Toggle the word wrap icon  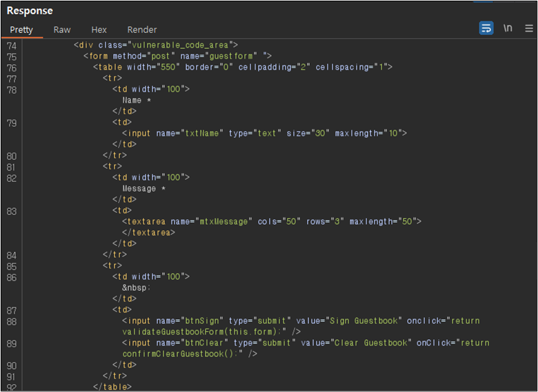pos(486,28)
